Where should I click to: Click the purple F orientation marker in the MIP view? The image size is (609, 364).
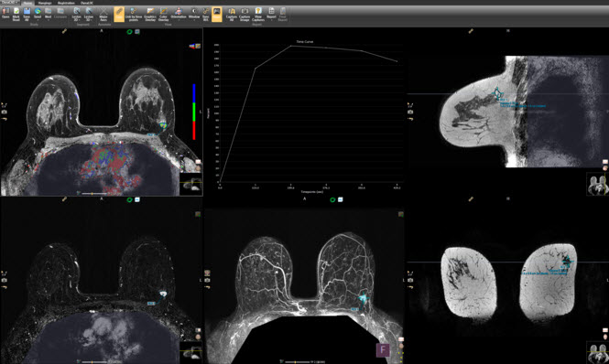383,350
